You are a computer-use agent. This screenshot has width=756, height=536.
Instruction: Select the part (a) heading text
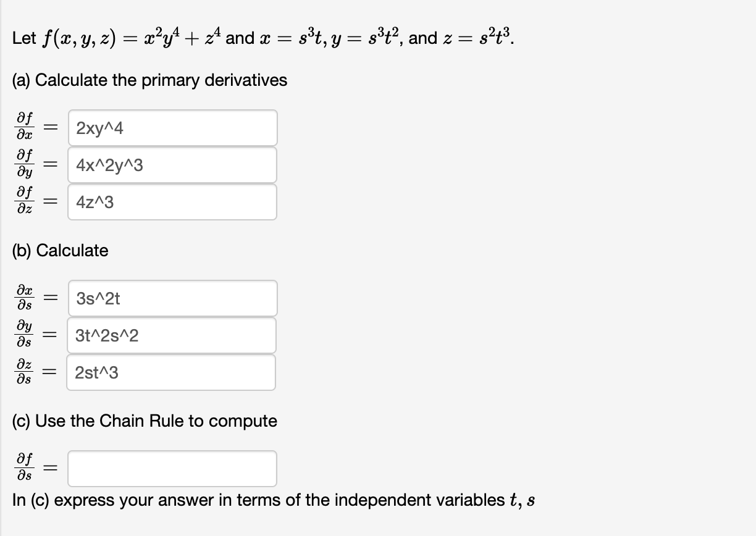148,80
